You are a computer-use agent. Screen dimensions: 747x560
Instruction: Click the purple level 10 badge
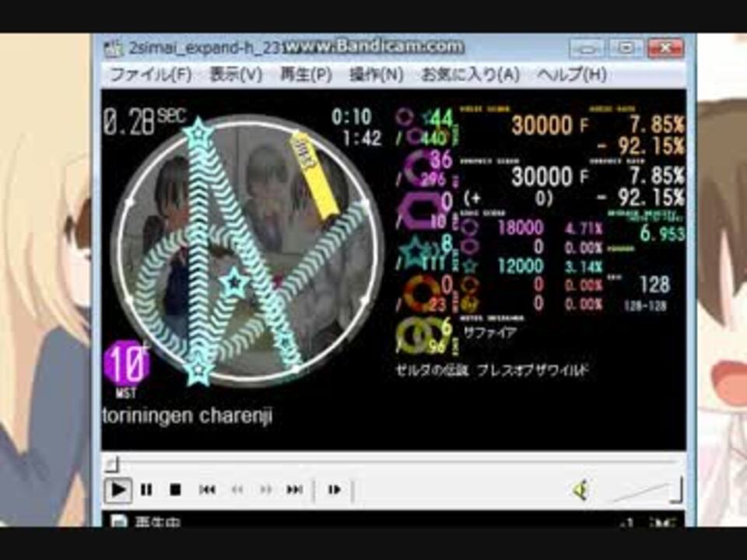tap(126, 363)
